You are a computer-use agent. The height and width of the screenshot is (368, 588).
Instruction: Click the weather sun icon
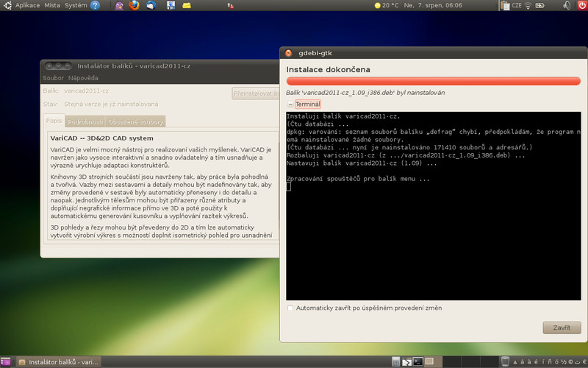[x=377, y=5]
